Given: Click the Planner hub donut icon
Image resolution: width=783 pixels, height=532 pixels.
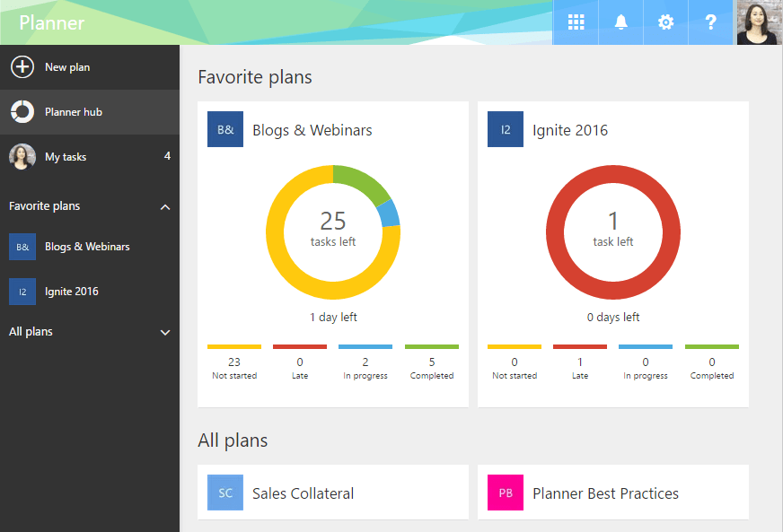Looking at the screenshot, I should pyautogui.click(x=22, y=112).
